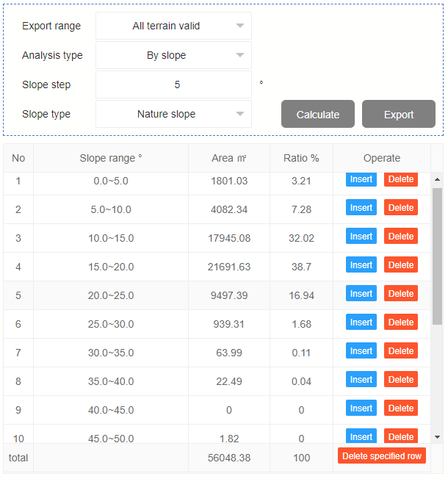This screenshot has width=448, height=479.
Task: Click the Calculate button
Action: (318, 114)
